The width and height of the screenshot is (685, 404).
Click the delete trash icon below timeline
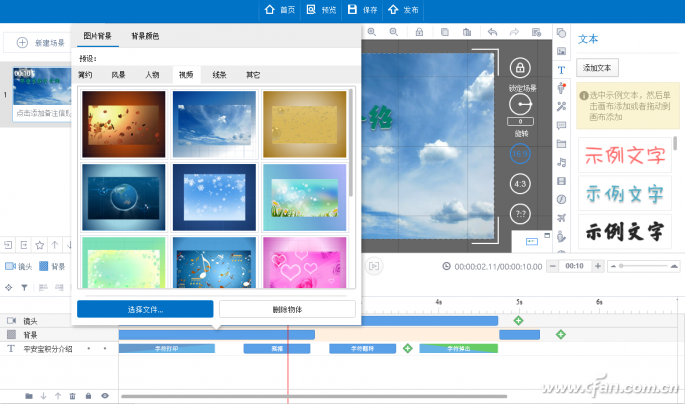click(x=74, y=396)
